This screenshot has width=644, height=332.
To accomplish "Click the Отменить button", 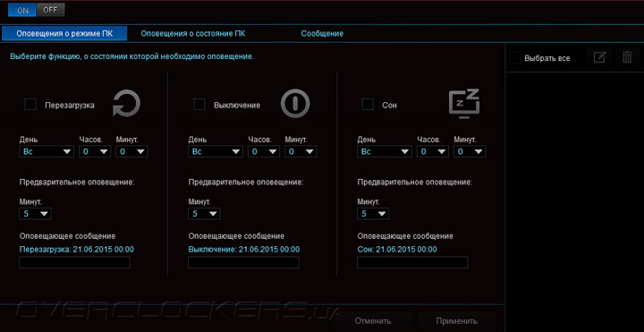I will (373, 320).
